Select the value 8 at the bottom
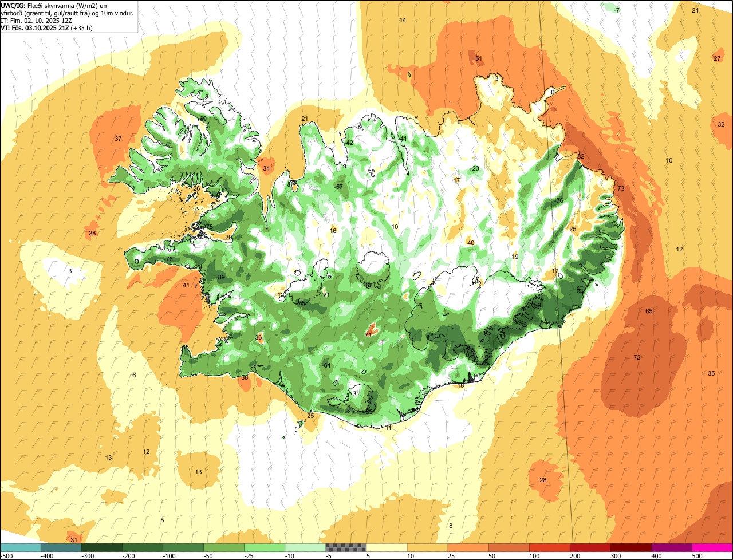The image size is (733, 560). pos(451,526)
